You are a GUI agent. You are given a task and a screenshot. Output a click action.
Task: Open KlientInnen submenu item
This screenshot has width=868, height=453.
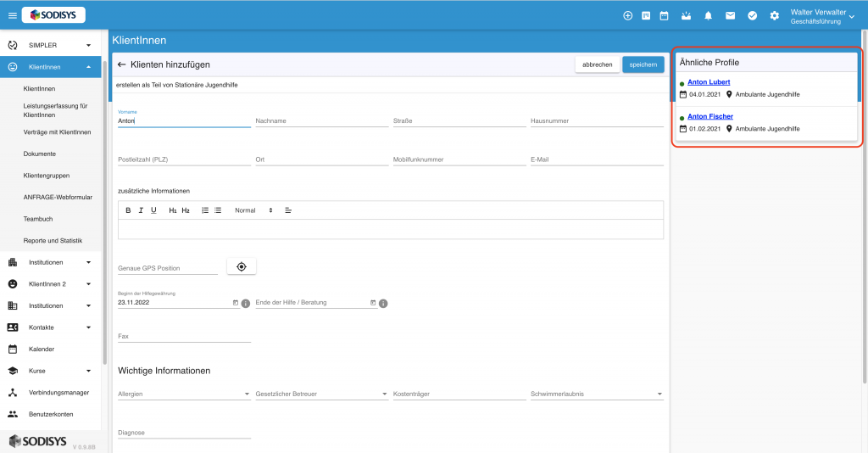pyautogui.click(x=39, y=88)
